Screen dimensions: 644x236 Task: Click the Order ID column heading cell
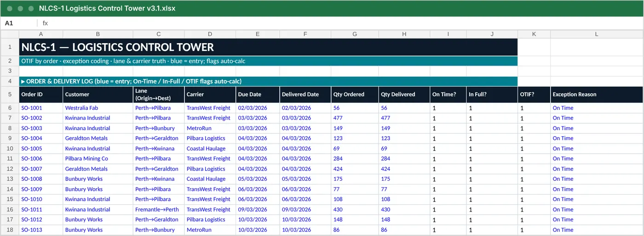[41, 94]
